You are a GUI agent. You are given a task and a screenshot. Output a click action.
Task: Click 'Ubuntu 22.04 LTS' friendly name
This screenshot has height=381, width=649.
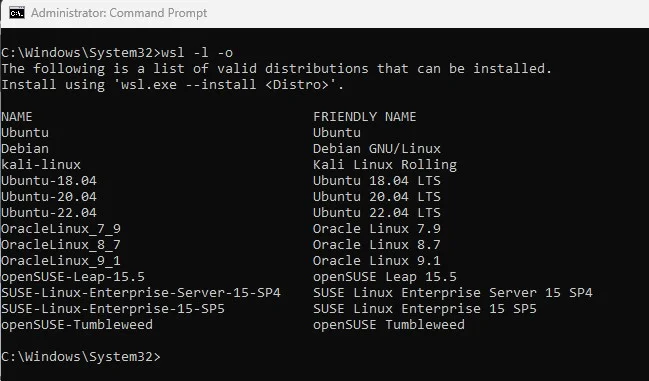(x=377, y=213)
